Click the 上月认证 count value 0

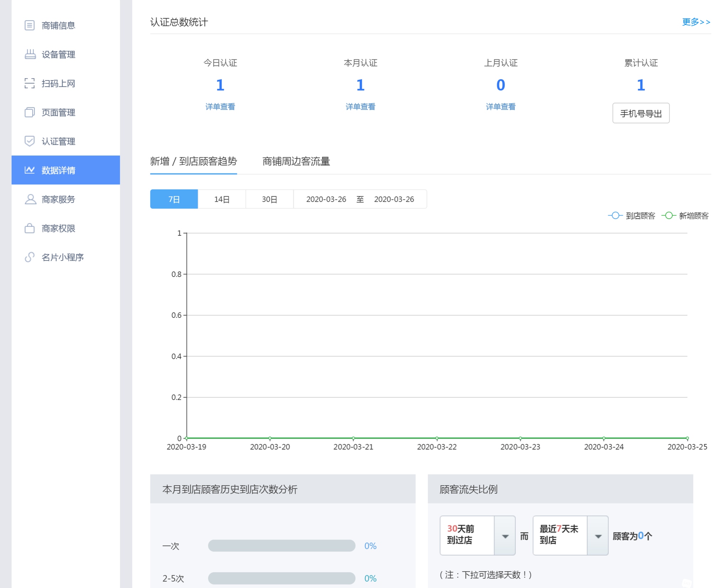click(501, 85)
